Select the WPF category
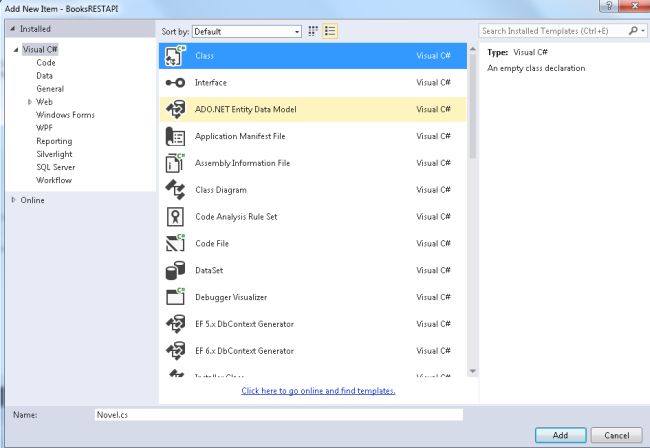 pos(44,128)
